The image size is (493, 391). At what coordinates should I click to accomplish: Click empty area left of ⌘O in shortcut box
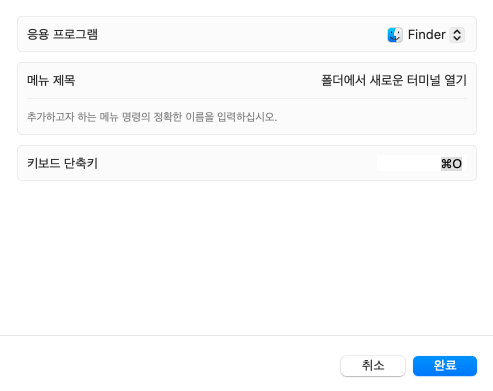click(x=408, y=163)
